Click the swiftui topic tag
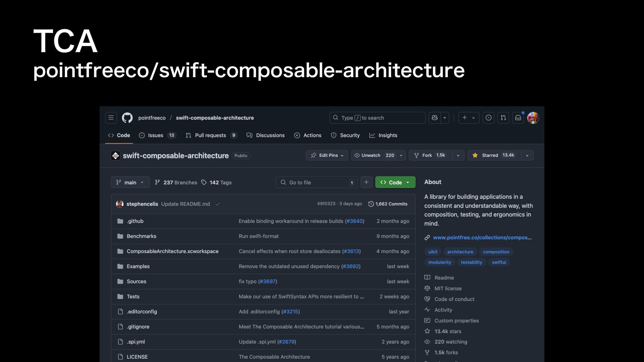Viewport: 644px width, 362px height. [x=499, y=262]
